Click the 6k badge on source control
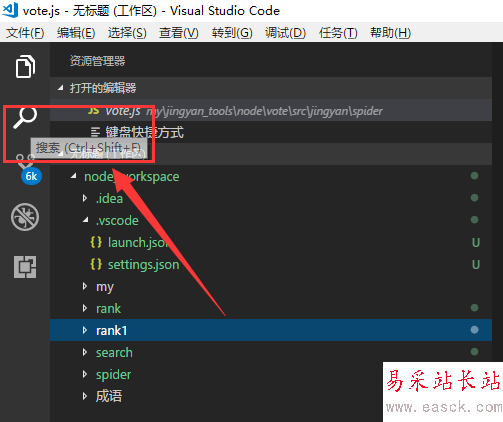Screen dimensions: 503x422 (x=31, y=176)
